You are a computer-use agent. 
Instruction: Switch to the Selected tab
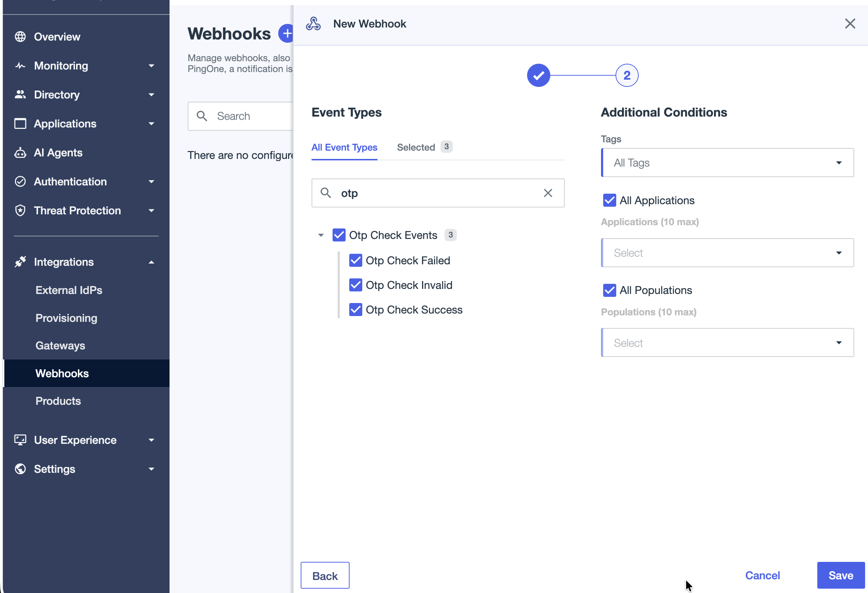click(425, 147)
